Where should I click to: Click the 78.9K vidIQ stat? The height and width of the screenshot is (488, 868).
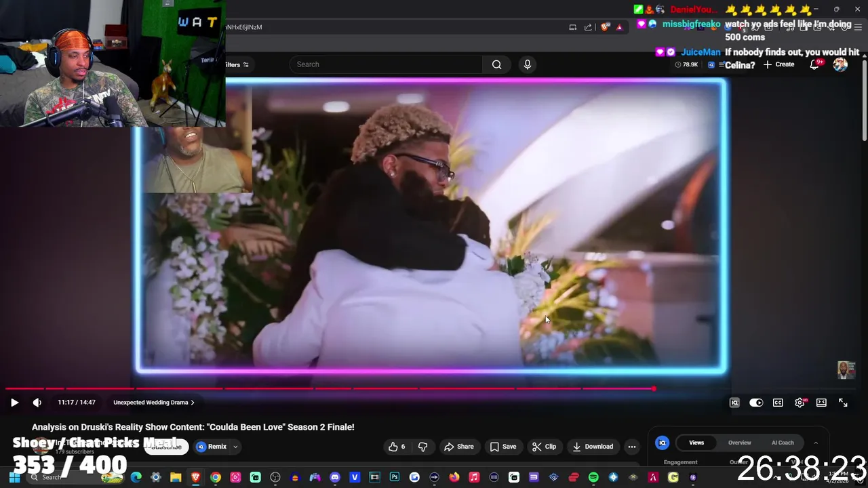(686, 64)
